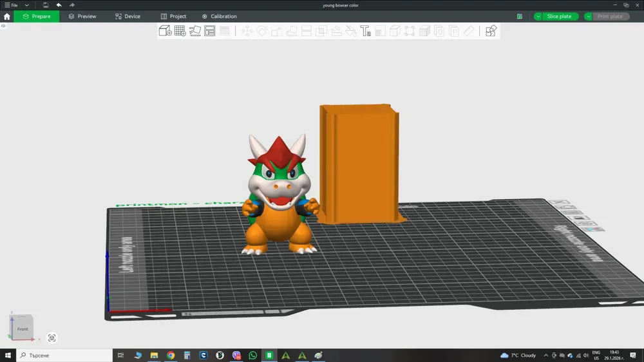Click the Home icon
This screenshot has height=362, width=644.
coord(6,17)
